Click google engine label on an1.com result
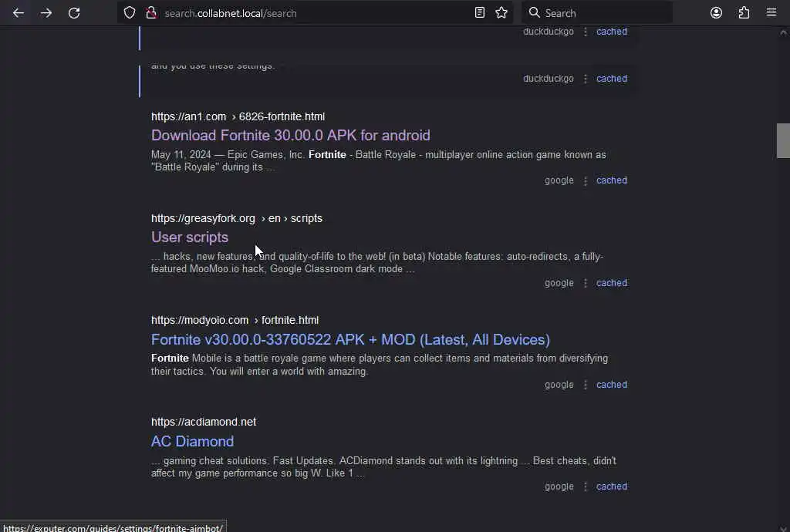 click(559, 180)
